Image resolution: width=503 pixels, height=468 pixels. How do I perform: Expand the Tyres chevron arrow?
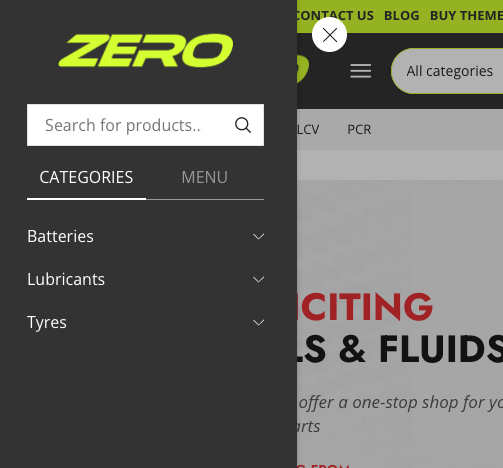[258, 322]
